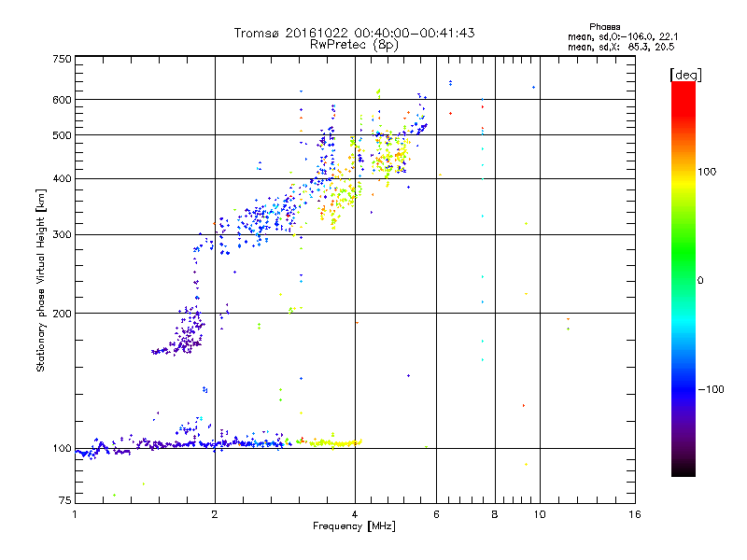This screenshot has width=747, height=560.
Task: Click the 'mean, sd,O:-106.0, 22.1' statistic
Action: click(623, 37)
